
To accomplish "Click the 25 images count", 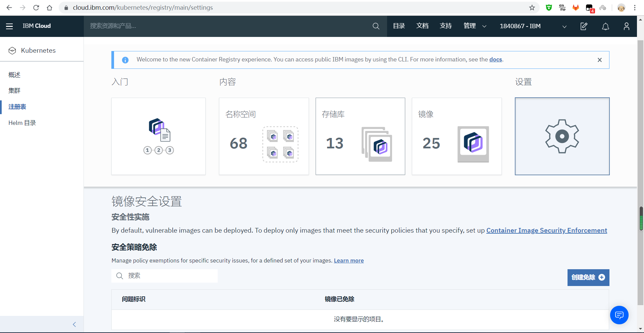I will [431, 144].
